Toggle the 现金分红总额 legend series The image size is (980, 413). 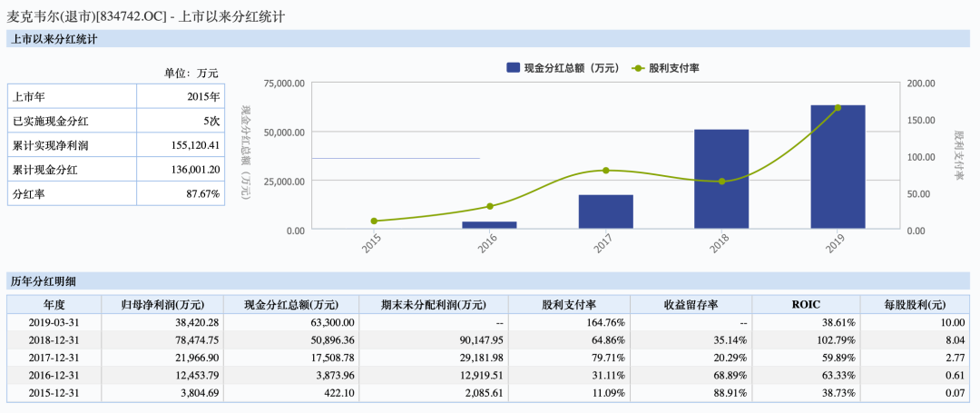[563, 67]
